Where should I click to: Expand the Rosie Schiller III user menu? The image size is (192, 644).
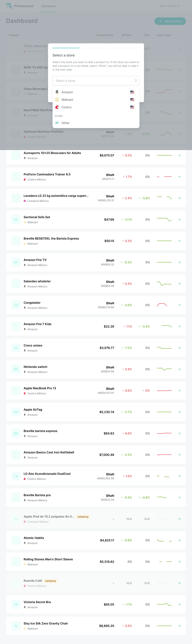click(x=171, y=6)
